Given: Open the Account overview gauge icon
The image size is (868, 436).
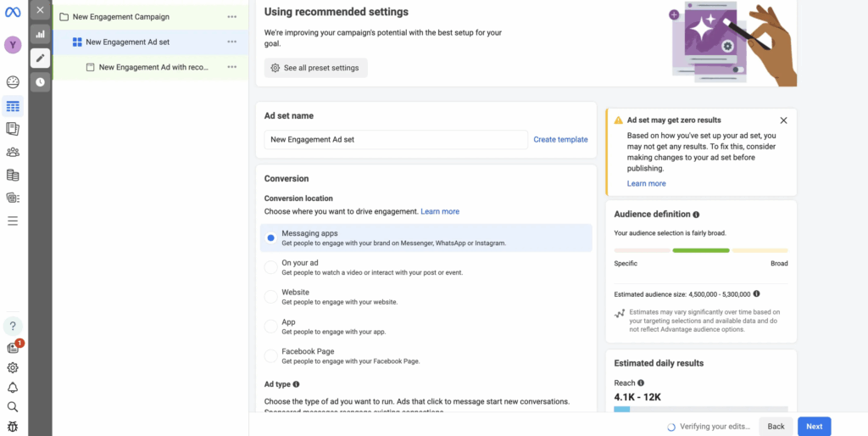Looking at the screenshot, I should pyautogui.click(x=13, y=82).
